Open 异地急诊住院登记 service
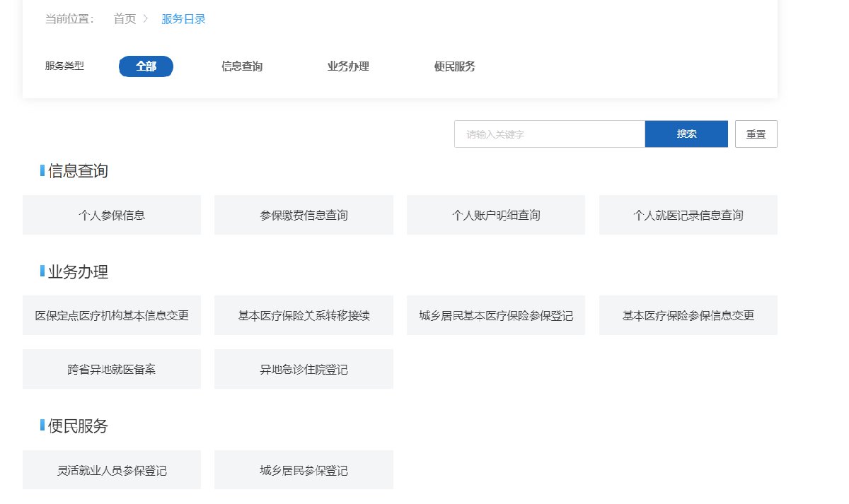Image resolution: width=849 pixels, height=504 pixels. (x=304, y=369)
